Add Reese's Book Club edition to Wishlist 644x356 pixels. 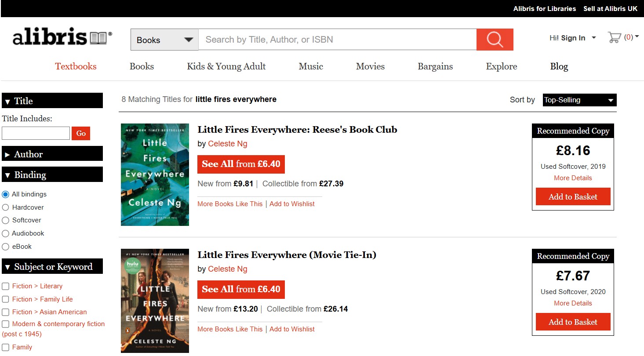pyautogui.click(x=292, y=203)
